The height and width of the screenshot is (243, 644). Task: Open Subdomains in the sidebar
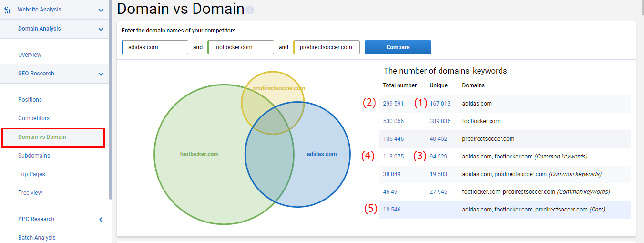coord(34,156)
